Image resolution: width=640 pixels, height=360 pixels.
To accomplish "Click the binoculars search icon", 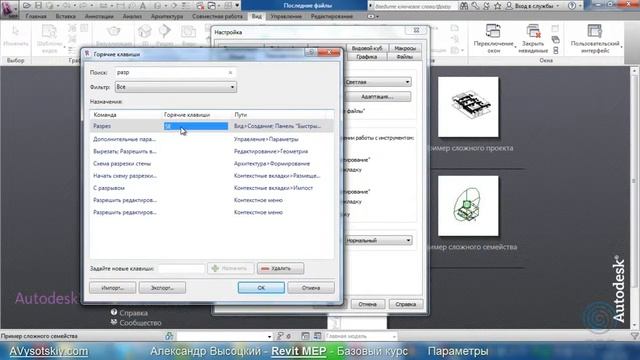I will [x=464, y=6].
